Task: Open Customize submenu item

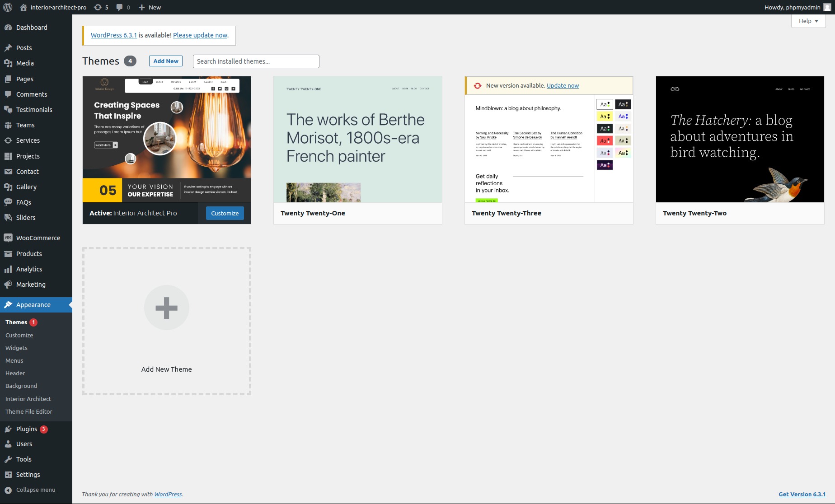Action: (19, 335)
